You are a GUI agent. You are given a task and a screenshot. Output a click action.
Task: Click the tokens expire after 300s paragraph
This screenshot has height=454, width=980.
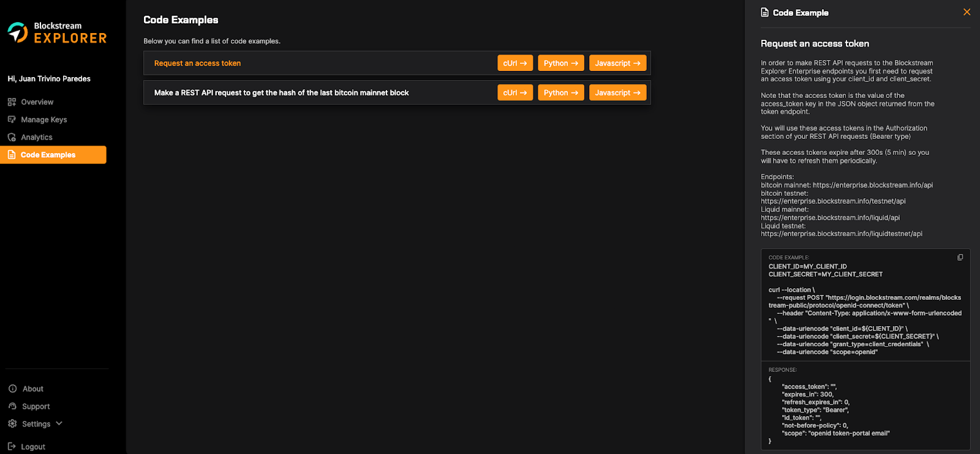(845, 157)
